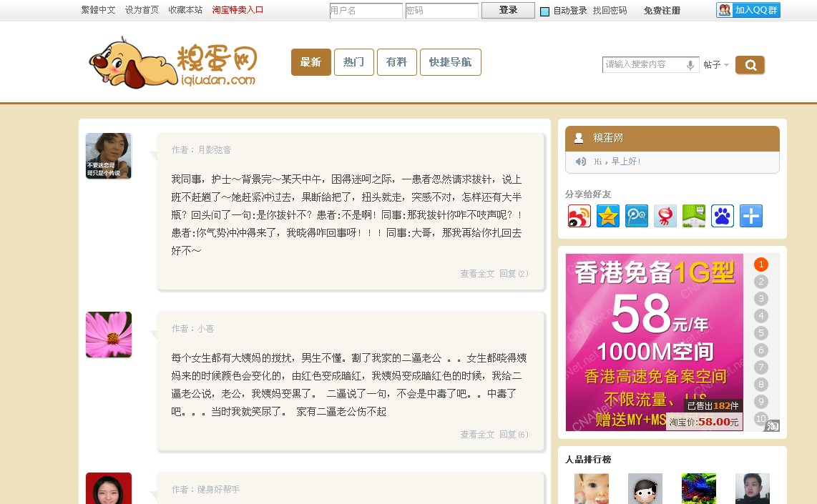Viewport: 817px width, 504px height.
Task: Click the speaker announcement icon
Action: [x=580, y=162]
